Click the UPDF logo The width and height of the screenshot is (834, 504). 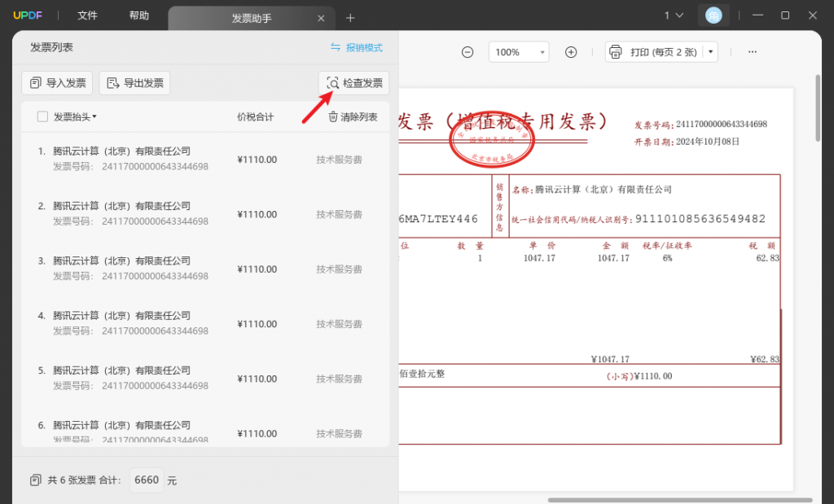[28, 15]
